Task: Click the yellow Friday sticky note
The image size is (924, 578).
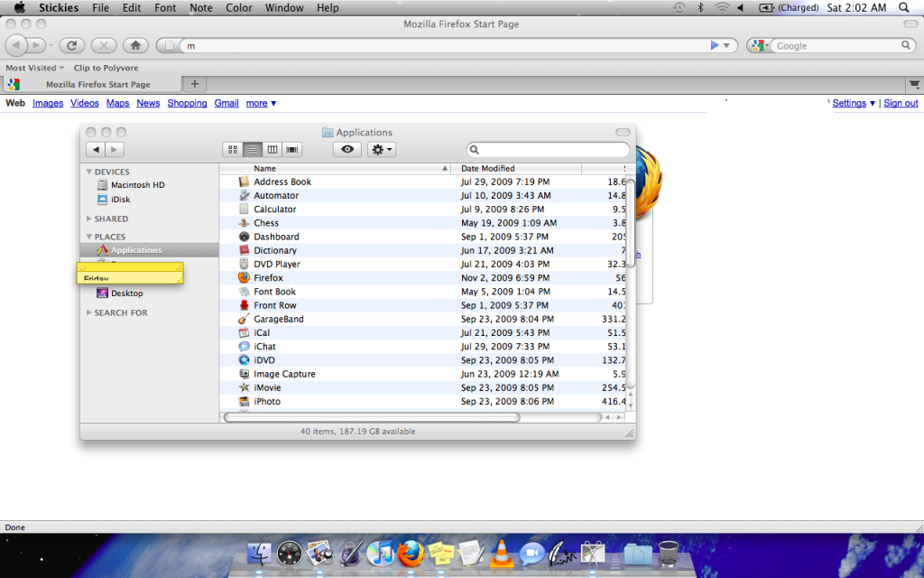Action: pyautogui.click(x=130, y=273)
